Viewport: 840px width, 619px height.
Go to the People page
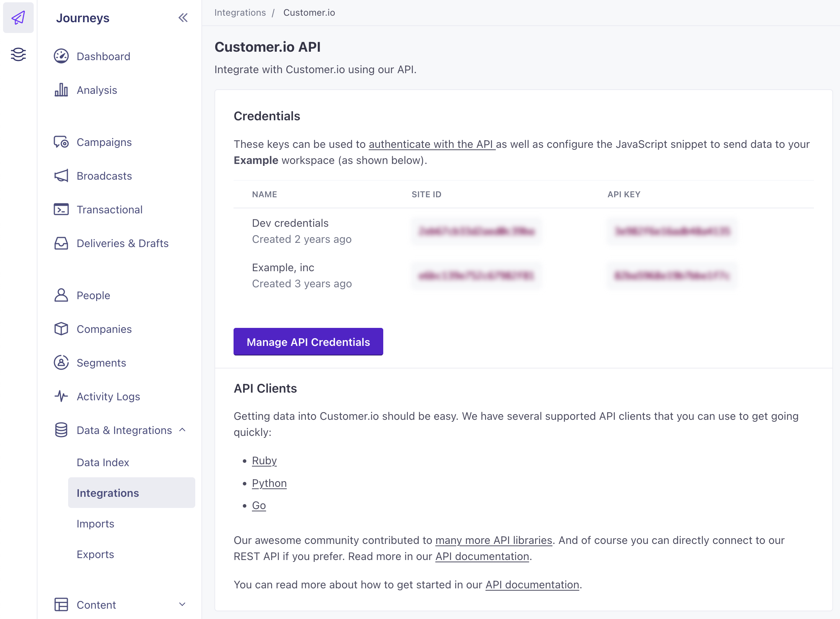coord(93,295)
